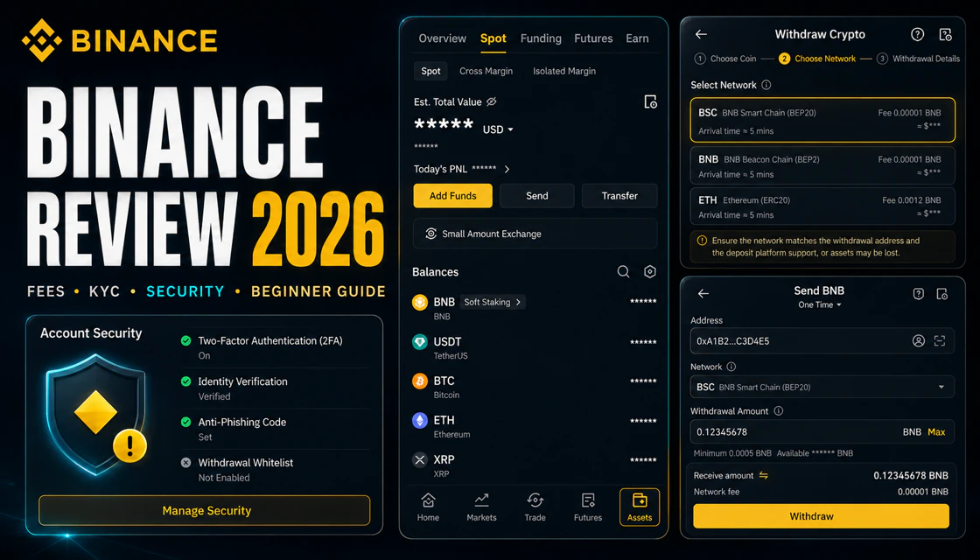980x560 pixels.
Task: Select ETH Ethereum (ERC20) network option
Action: coord(822,206)
